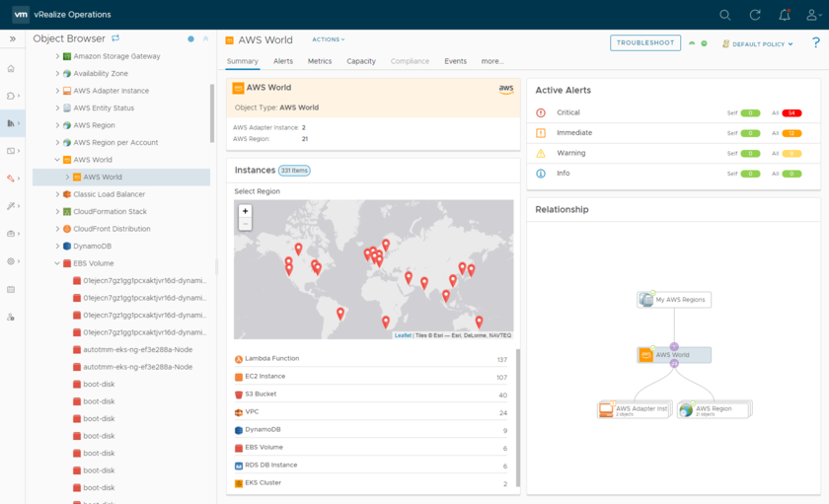
Task: Open the Default Policy dropdown
Action: coord(758,43)
